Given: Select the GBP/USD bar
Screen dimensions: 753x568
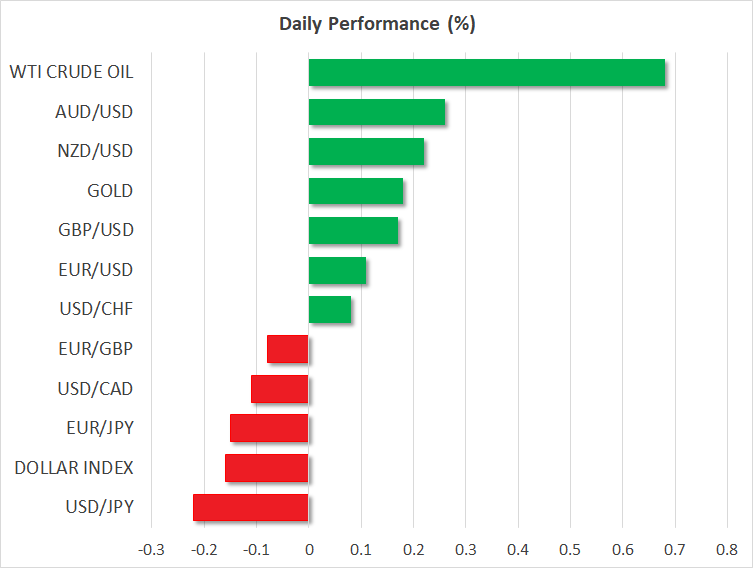Looking at the screenshot, I should pos(353,230).
